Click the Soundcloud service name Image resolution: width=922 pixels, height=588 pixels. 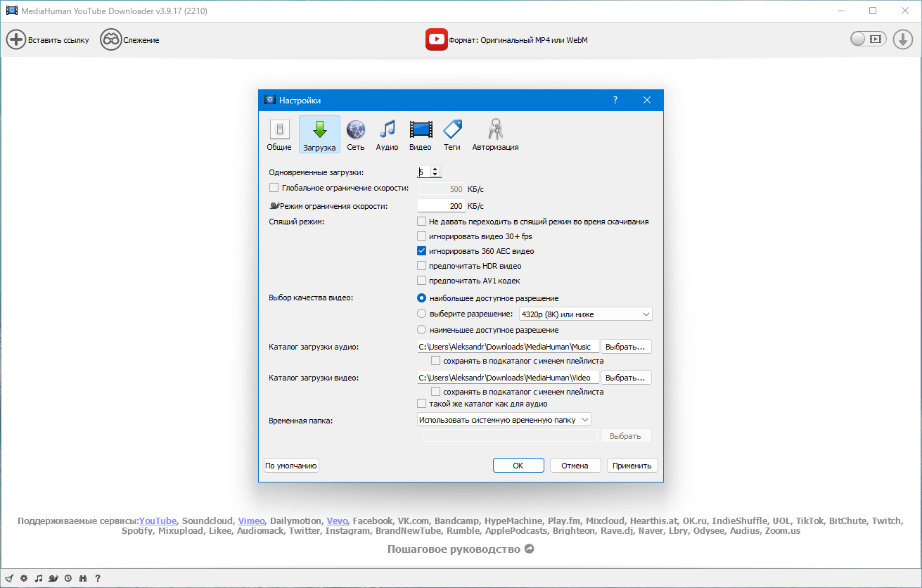pos(207,521)
